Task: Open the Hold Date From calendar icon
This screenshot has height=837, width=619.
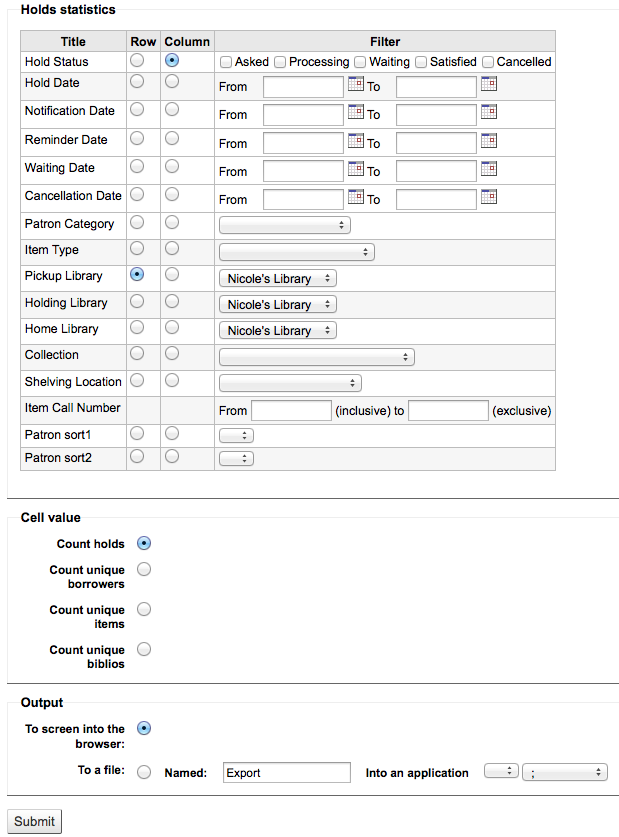Action: tap(355, 84)
